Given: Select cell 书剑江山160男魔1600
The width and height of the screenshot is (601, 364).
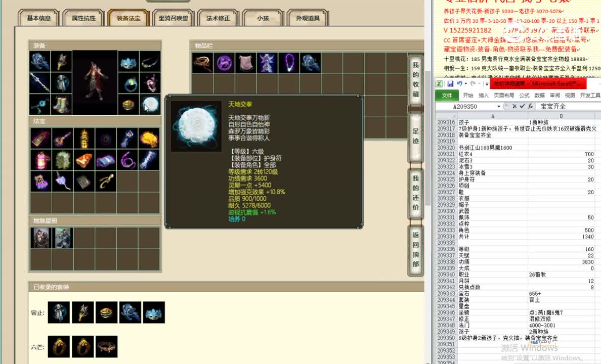Looking at the screenshot, I should click(493, 148).
